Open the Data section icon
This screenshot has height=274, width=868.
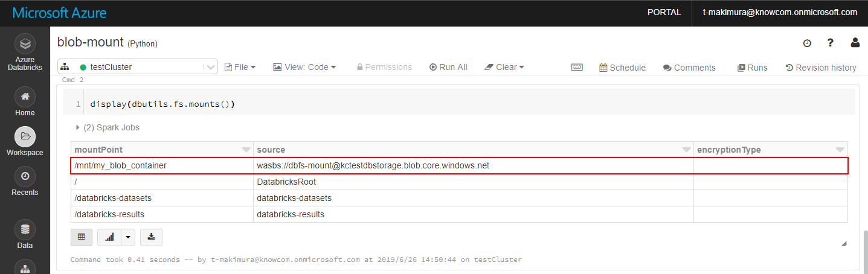(25, 229)
